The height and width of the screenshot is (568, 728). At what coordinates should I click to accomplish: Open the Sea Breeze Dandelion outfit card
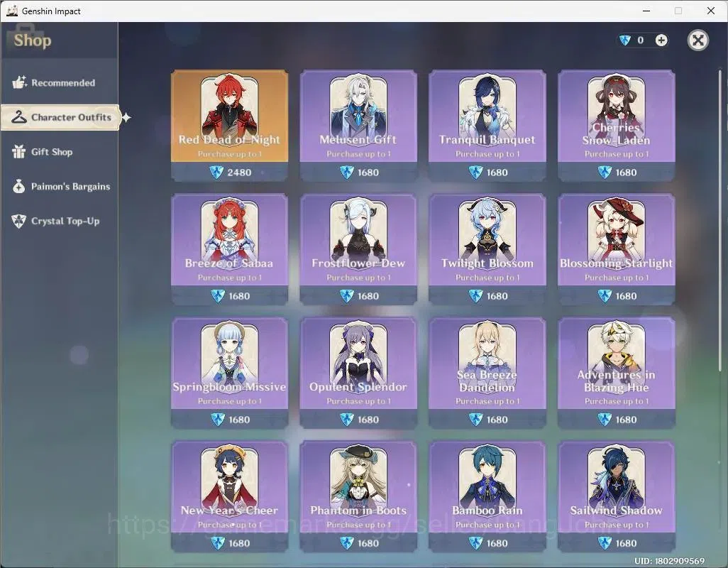click(x=487, y=373)
